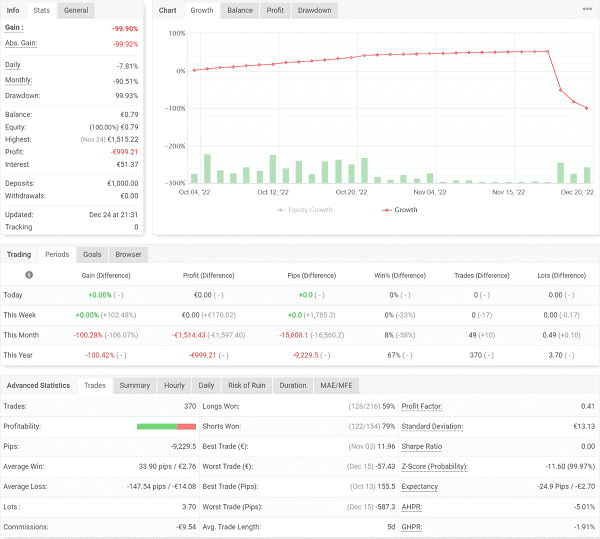The image size is (600, 539).
Task: Click the info circle icon in Trading table
Action: 29,275
